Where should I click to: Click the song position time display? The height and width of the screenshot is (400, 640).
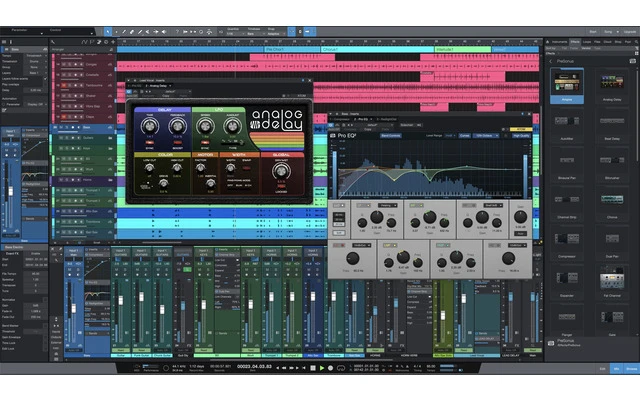254,367
